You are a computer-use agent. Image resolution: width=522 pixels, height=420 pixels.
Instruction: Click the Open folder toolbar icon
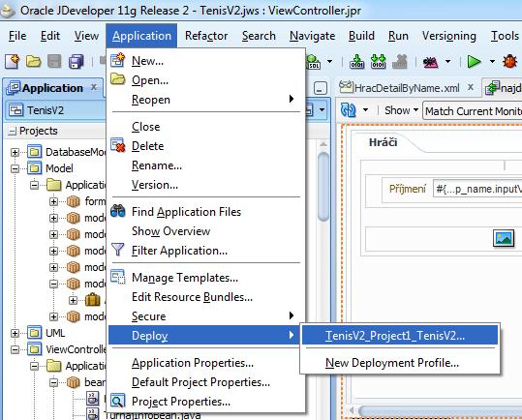click(x=33, y=62)
